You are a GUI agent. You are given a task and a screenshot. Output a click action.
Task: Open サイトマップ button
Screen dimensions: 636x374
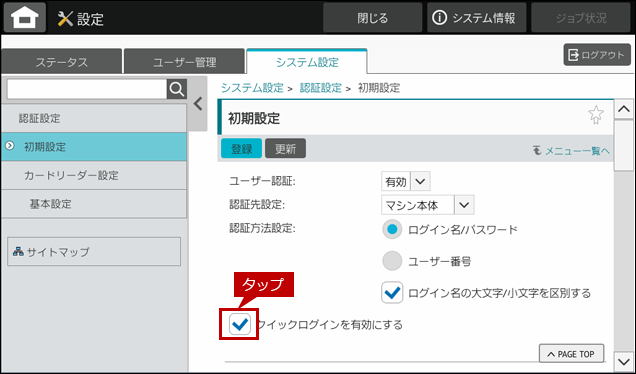click(x=94, y=251)
